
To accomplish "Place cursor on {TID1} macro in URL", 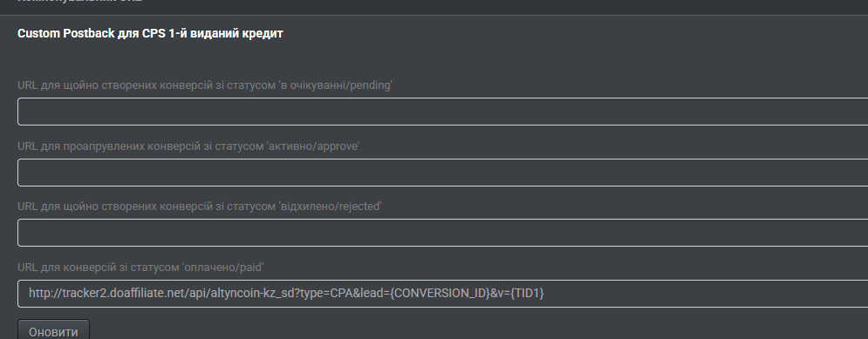I will click(528, 294).
